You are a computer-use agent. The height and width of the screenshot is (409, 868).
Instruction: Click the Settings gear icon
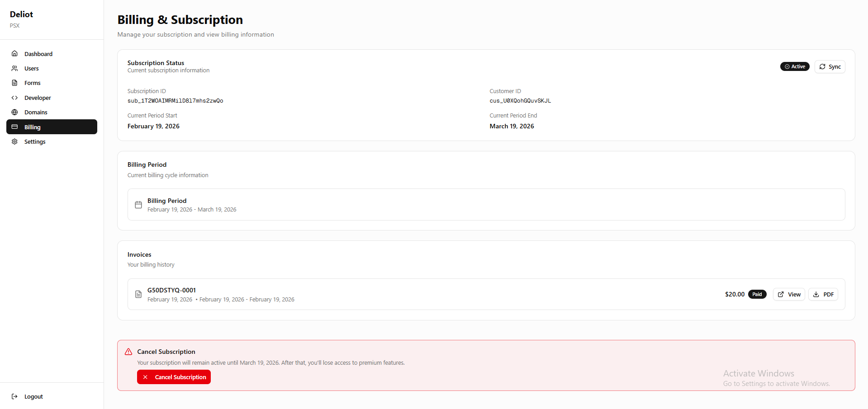pos(14,141)
